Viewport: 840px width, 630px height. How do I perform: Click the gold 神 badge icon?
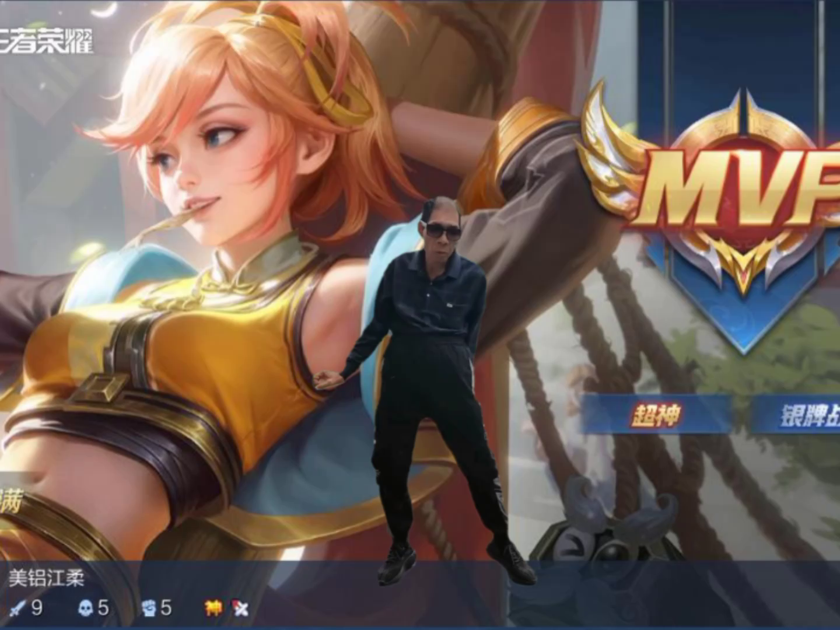click(213, 608)
